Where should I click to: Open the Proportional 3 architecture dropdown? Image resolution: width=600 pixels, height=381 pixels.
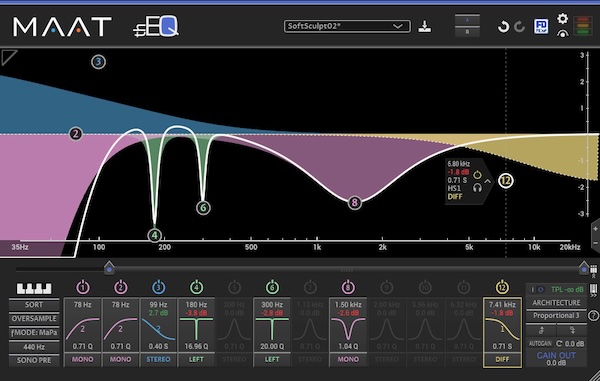[556, 316]
